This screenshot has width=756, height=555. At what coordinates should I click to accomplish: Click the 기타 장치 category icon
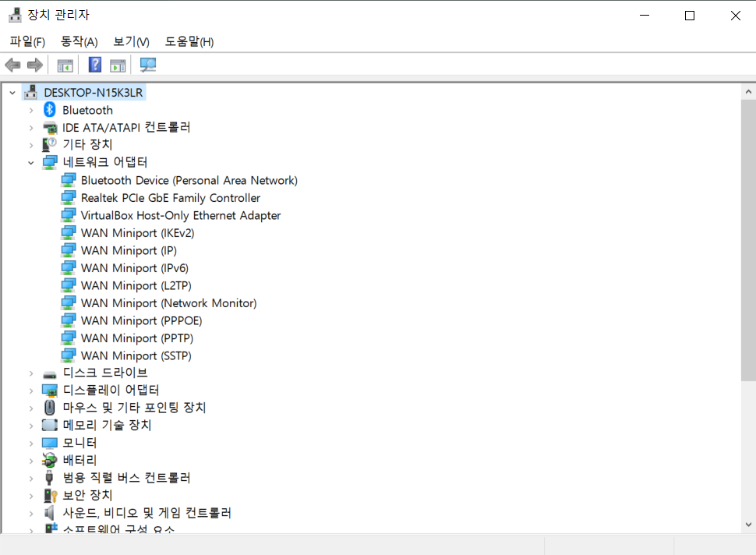[x=50, y=145]
